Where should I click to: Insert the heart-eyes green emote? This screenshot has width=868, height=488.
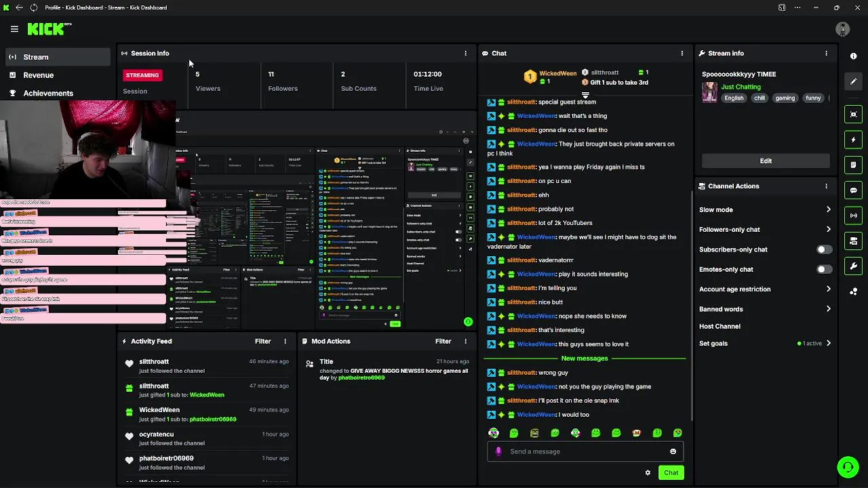[677, 433]
